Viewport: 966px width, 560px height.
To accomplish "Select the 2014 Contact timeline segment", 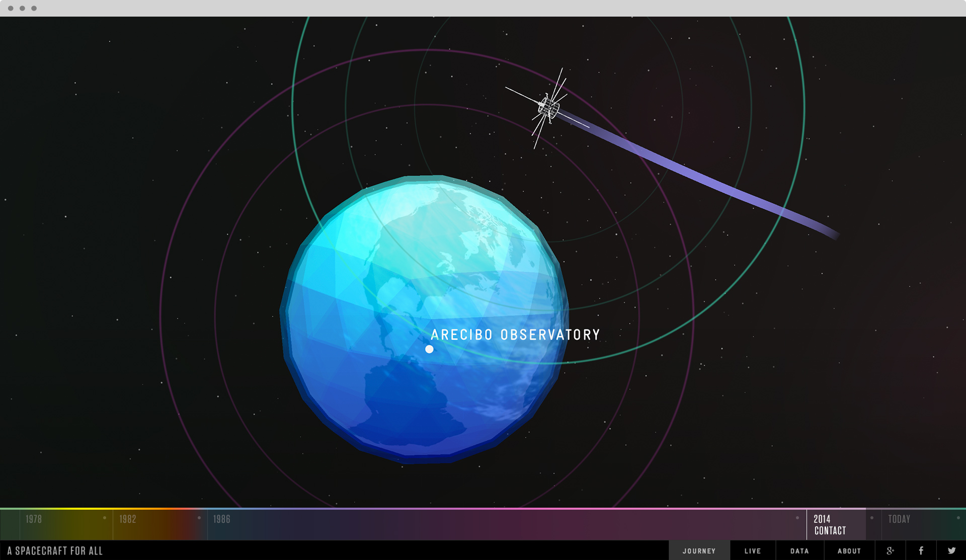I will pos(836,525).
